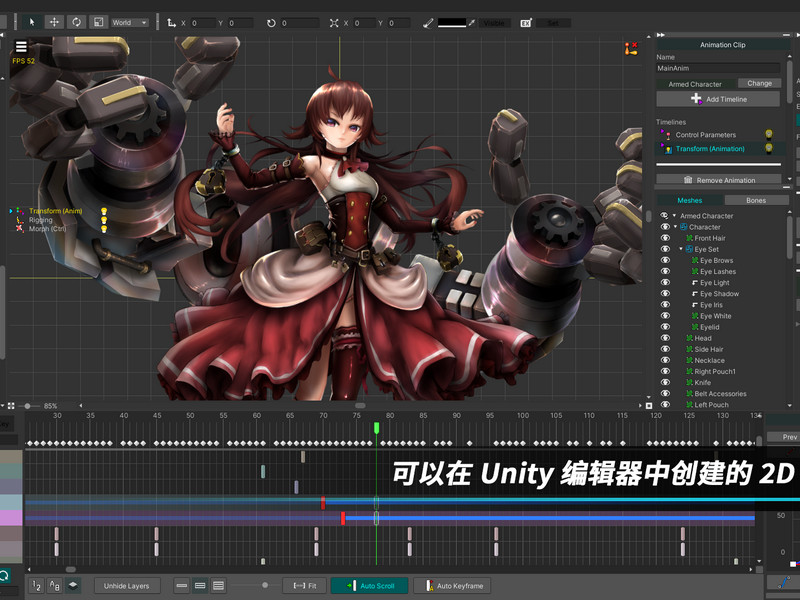Click the scale Y input field
Viewport: 800px width, 600px height.
click(x=399, y=23)
